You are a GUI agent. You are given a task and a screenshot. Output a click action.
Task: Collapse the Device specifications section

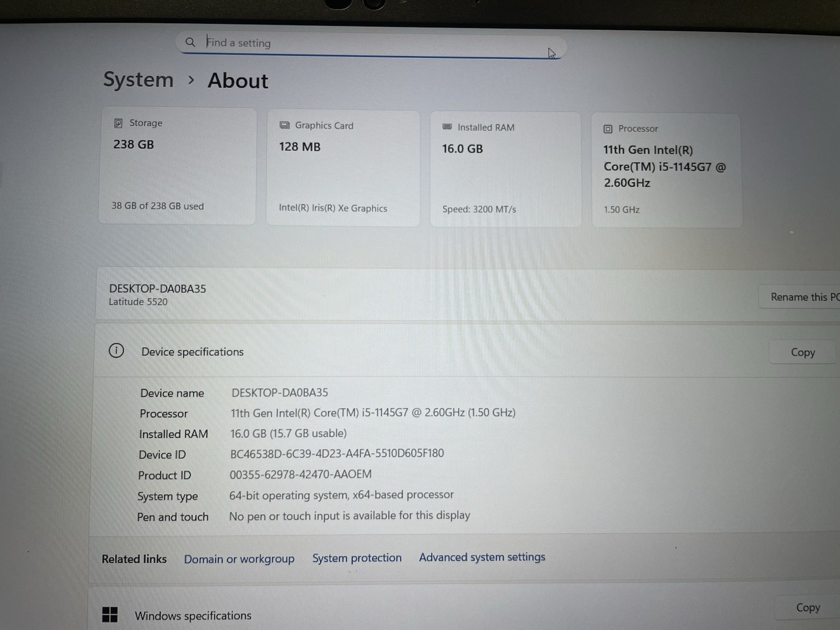(467, 351)
